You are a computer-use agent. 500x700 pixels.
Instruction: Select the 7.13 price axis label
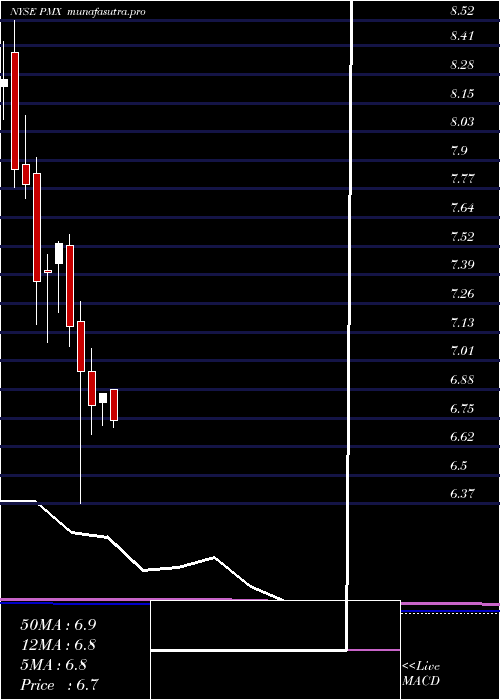[462, 322]
